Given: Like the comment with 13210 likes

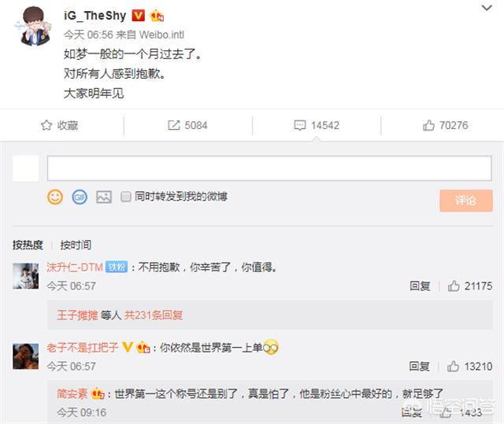Looking at the screenshot, I should point(469,367).
